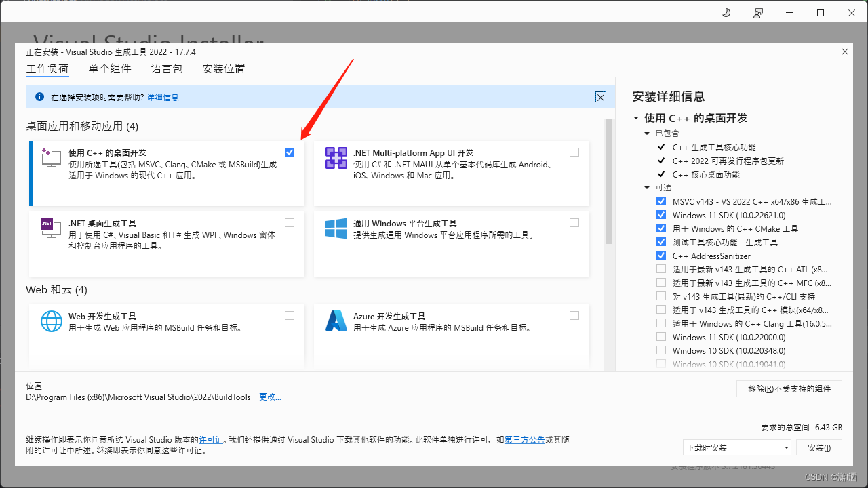Click the .NET MAUI workload icon
868x488 pixels.
(x=336, y=158)
